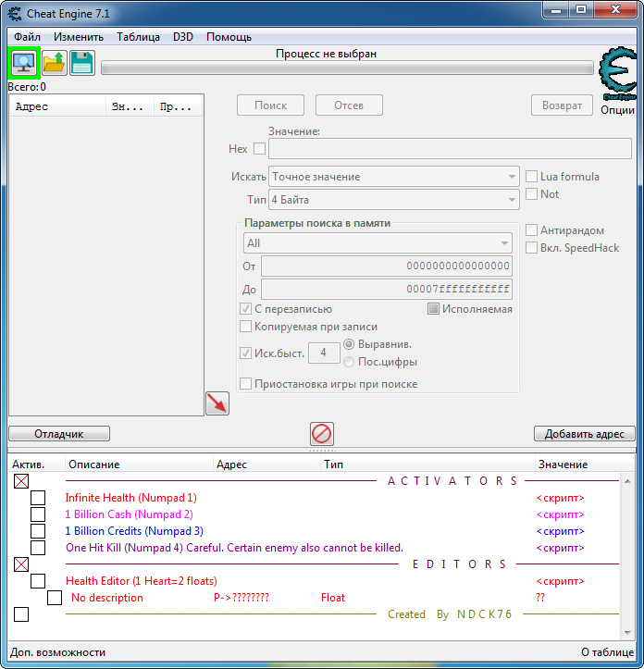644x669 pixels.
Task: Open the Файл menu
Action: (x=27, y=37)
